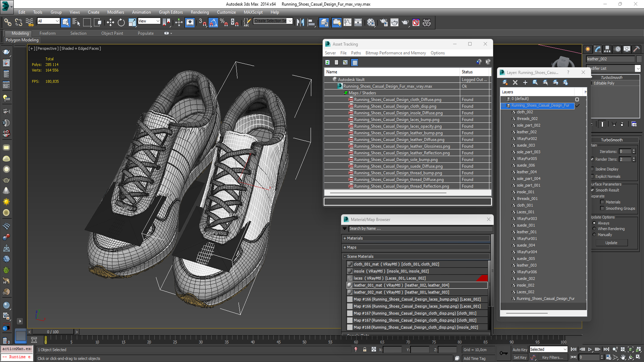Screen dimensions: 644x362
Task: Select the Scale tool in main toolbar
Action: click(132, 22)
